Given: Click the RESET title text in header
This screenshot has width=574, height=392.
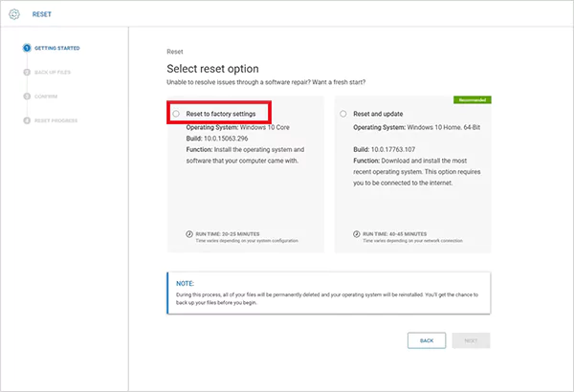Looking at the screenshot, I should 42,14.
